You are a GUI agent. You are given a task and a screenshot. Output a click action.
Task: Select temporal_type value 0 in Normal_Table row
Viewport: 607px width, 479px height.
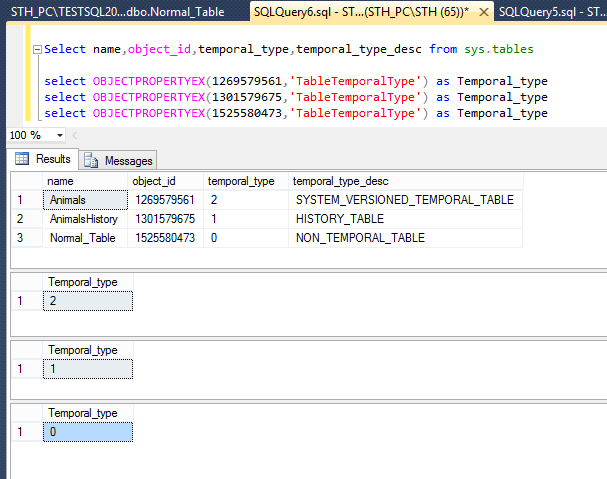coord(246,238)
